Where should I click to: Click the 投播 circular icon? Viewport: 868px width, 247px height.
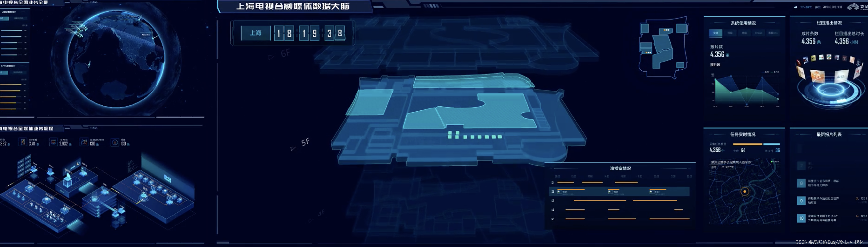click(115, 142)
